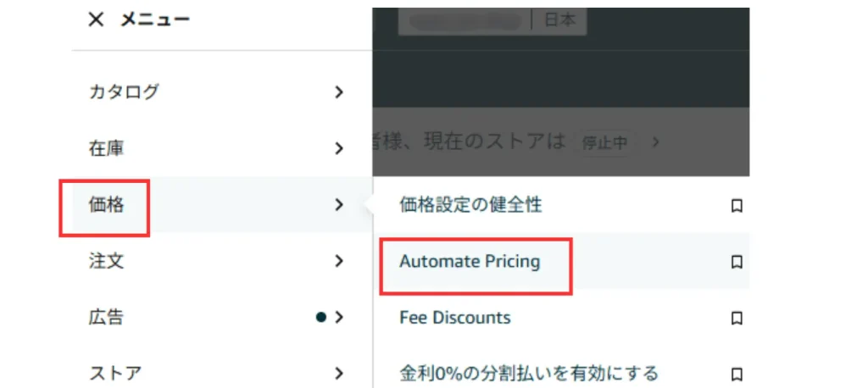The width and height of the screenshot is (868, 388).
Task: Click the 停止中 store status badge
Action: click(x=604, y=142)
